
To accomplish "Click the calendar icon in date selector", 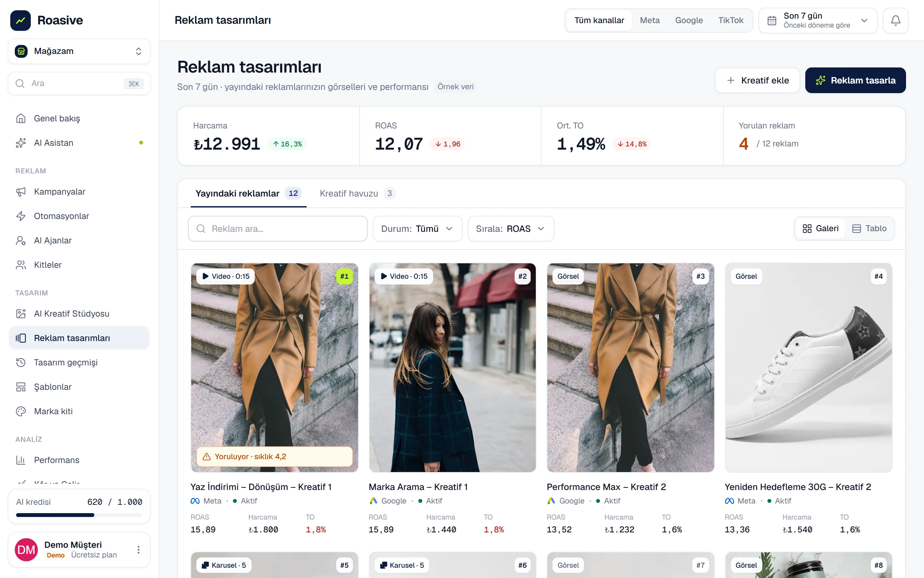I will [x=772, y=21].
